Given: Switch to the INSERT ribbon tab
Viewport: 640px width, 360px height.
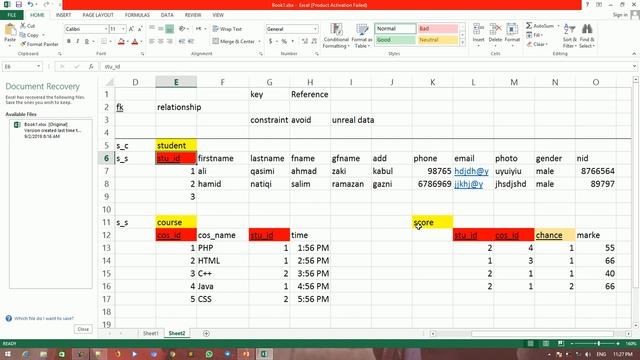Looking at the screenshot, I should pos(63,15).
